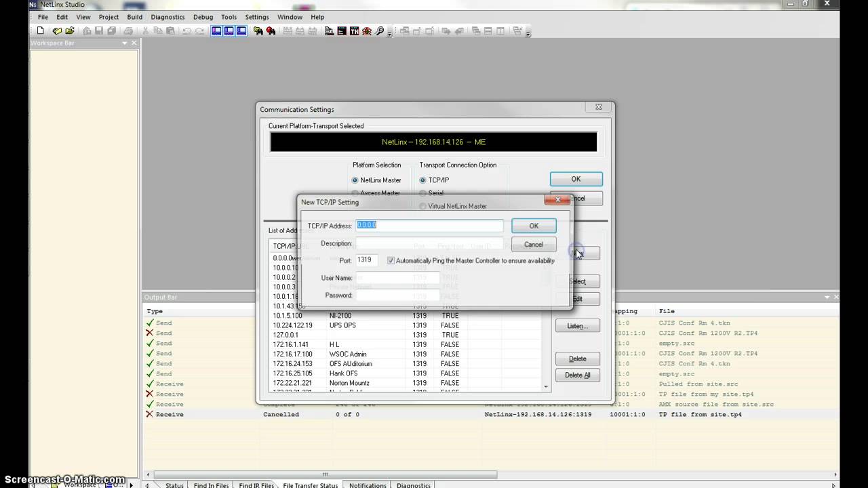Click OK in Communication Settings dialog
Viewport: 868px width, 488px height.
pos(576,179)
